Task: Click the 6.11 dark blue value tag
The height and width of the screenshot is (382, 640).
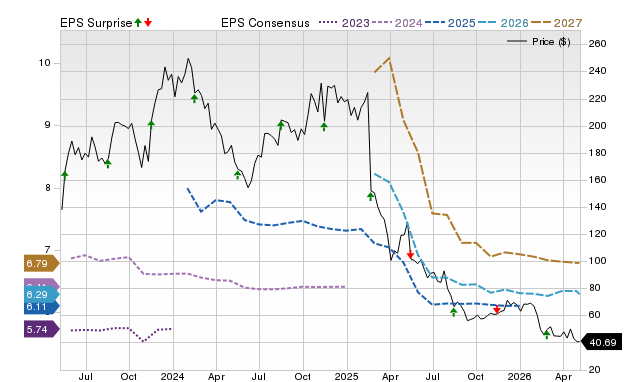Action: [42, 306]
